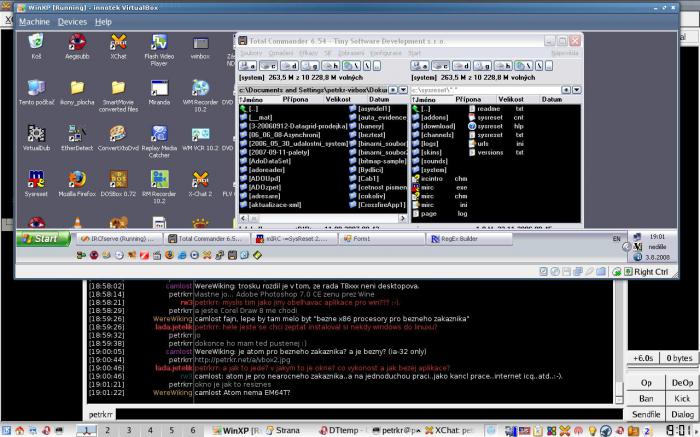
Task: Select drive d in right Total Commander panel
Action: click(x=461, y=66)
